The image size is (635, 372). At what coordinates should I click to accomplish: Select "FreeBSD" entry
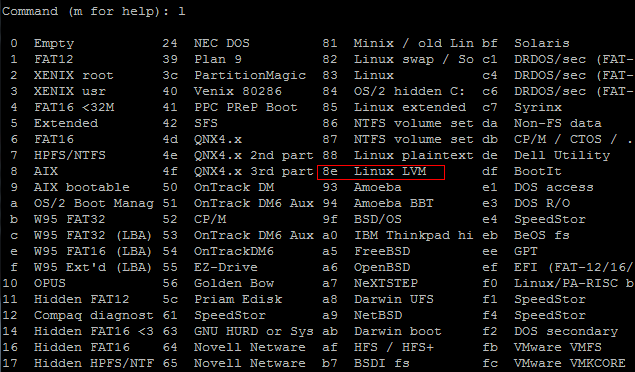click(382, 251)
